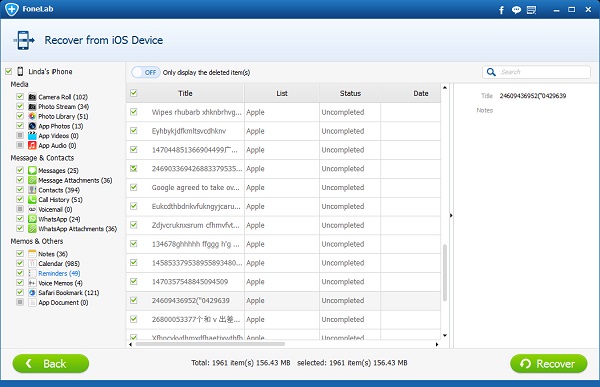The height and width of the screenshot is (387, 600).
Task: Click the Calendar icon
Action: click(x=32, y=263)
